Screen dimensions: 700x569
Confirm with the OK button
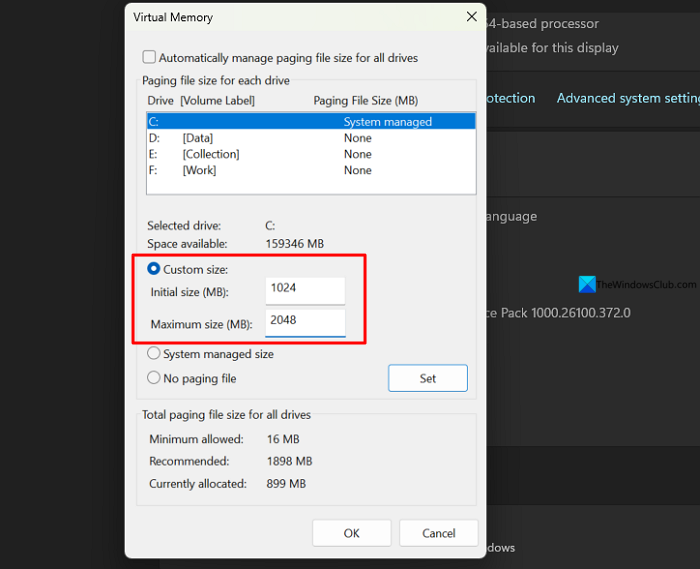pyautogui.click(x=352, y=533)
